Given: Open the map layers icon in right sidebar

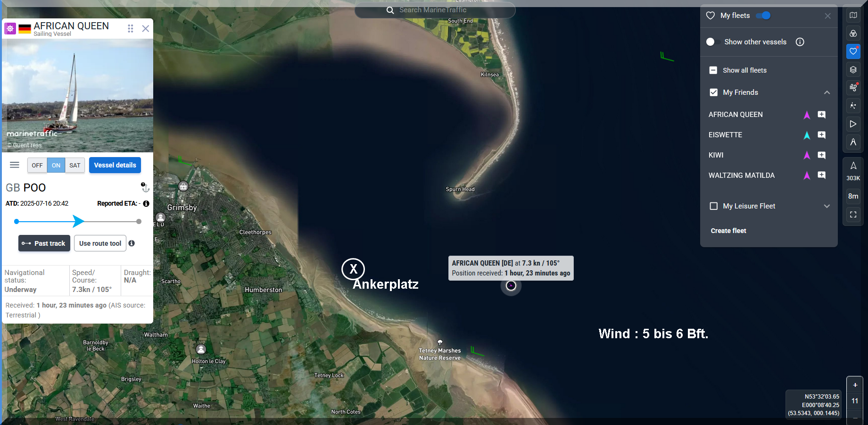Looking at the screenshot, I should (x=853, y=70).
